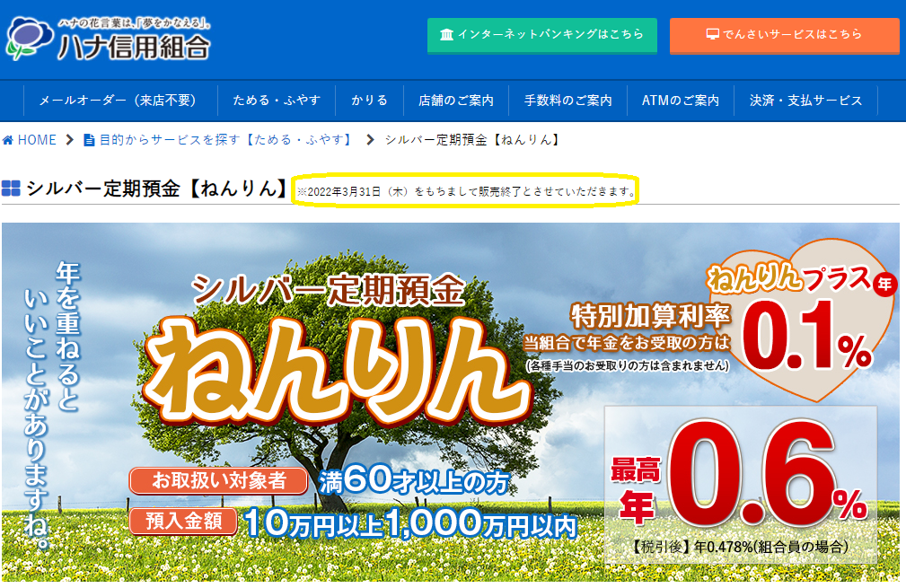Click 預入金額 label on banner

[184, 521]
